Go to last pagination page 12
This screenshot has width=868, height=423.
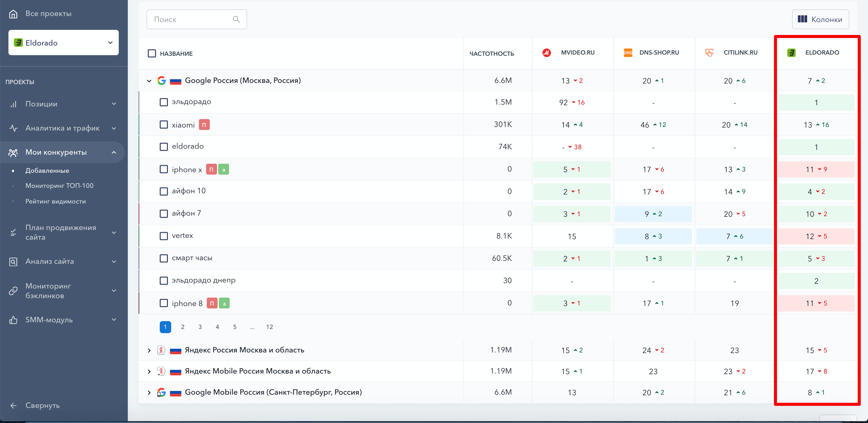point(269,327)
